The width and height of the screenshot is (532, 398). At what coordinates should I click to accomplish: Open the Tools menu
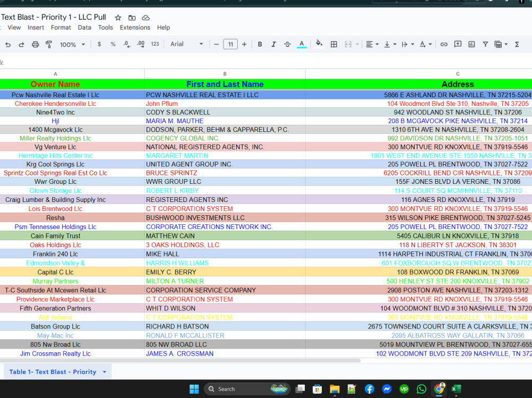pyautogui.click(x=105, y=28)
